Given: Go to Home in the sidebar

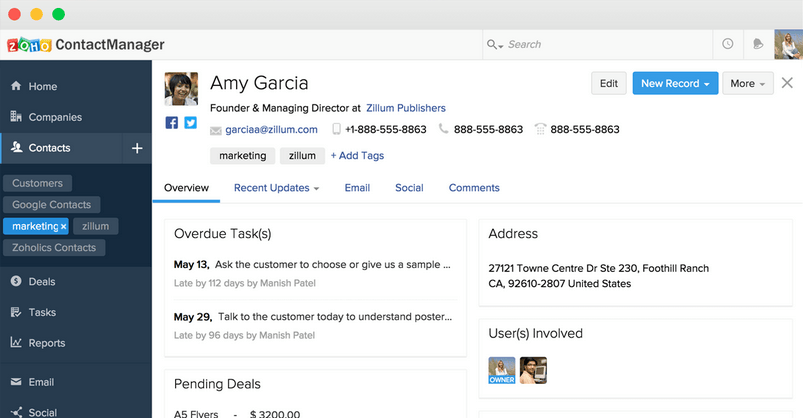Looking at the screenshot, I should point(42,86).
